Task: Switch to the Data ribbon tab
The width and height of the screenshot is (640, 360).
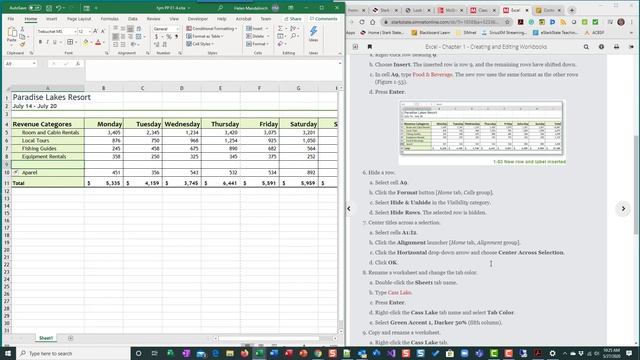Action: (x=133, y=19)
